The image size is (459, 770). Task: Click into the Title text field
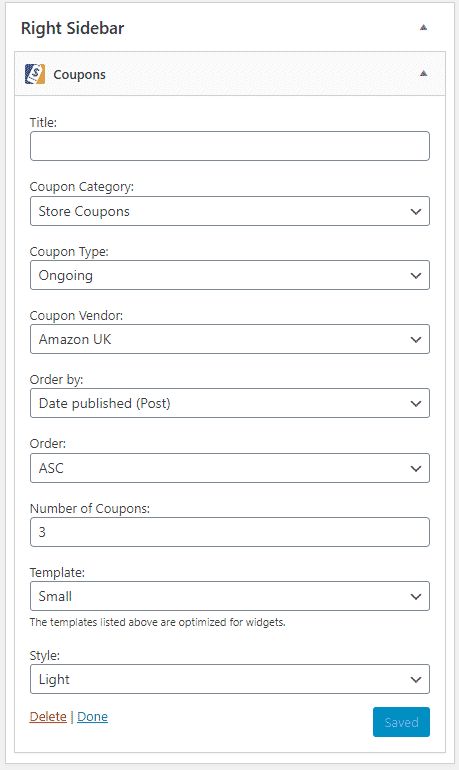click(x=230, y=146)
